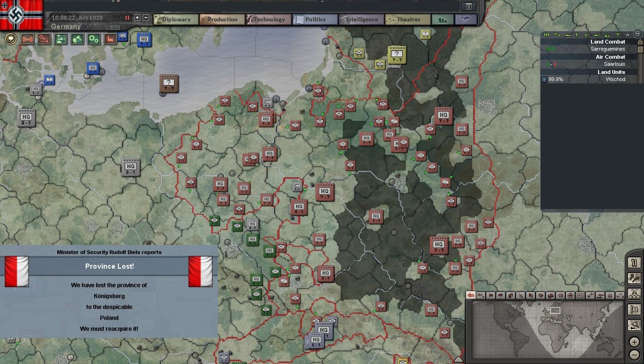Select the brown unknown fleet in the Baltic
644x364 pixels.
[x=169, y=84]
